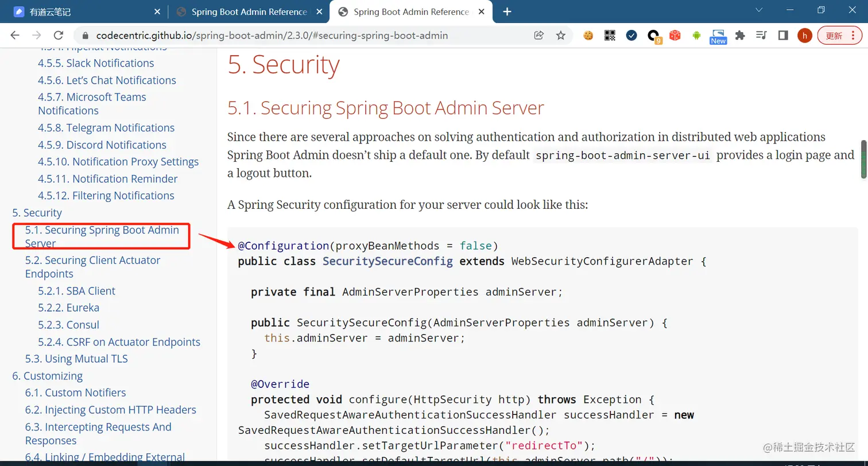Open a new browser tab

[507, 11]
